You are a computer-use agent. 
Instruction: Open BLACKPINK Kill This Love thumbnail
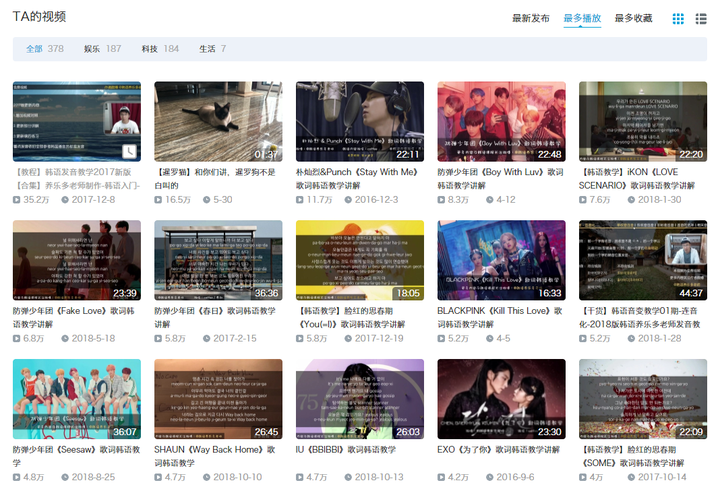click(x=501, y=260)
